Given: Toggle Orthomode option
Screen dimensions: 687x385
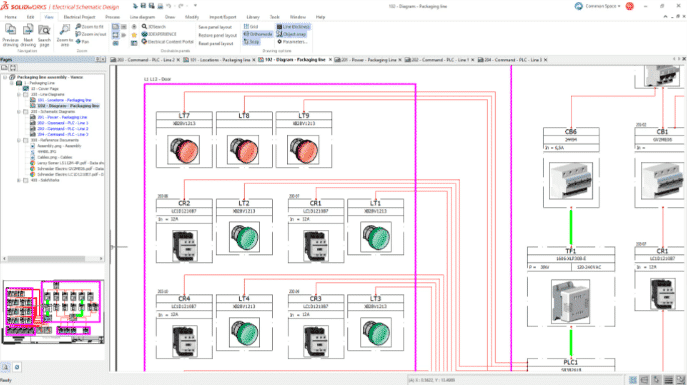Looking at the screenshot, I should click(258, 34).
